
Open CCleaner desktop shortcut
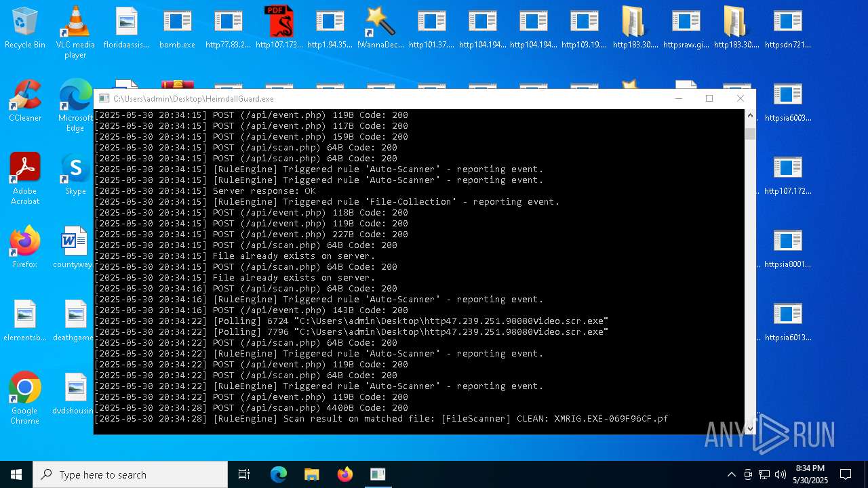tap(25, 101)
